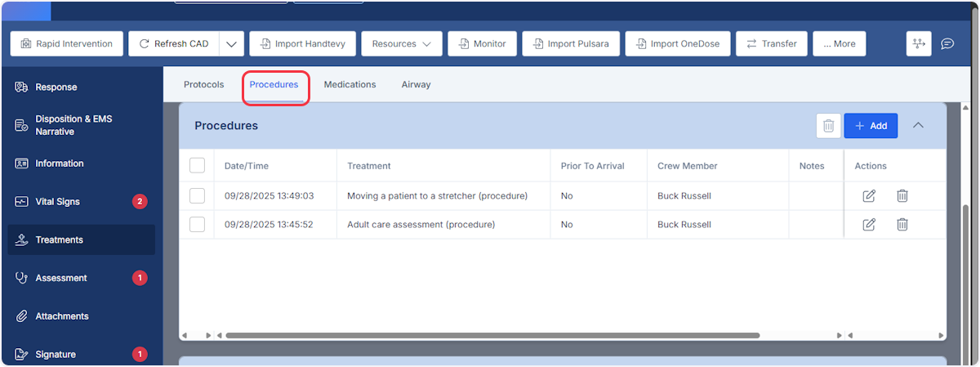This screenshot has height=367, width=980.
Task: Click the Transfer button
Action: point(772,44)
